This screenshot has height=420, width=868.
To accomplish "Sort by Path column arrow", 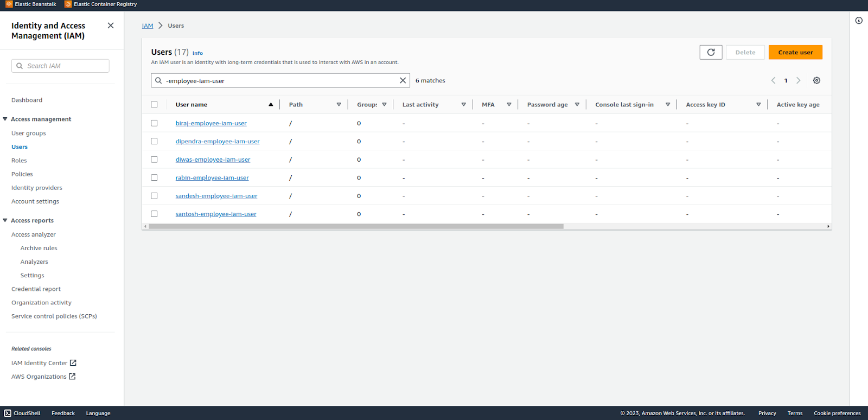I will 339,104.
